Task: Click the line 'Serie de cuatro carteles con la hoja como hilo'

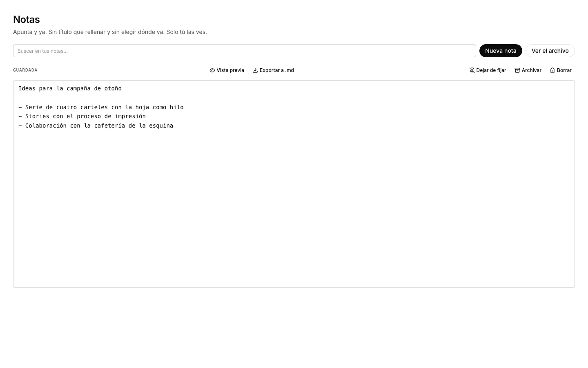Action: click(105, 107)
